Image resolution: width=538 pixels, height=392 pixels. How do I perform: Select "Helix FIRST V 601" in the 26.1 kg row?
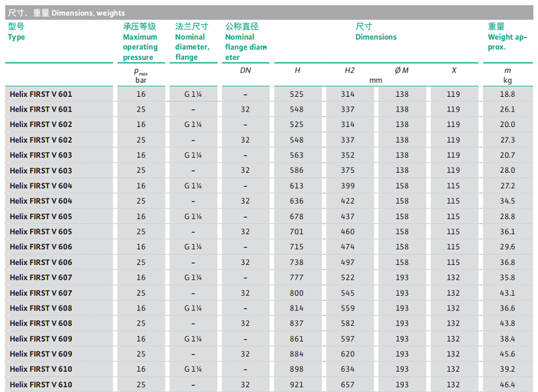41,110
